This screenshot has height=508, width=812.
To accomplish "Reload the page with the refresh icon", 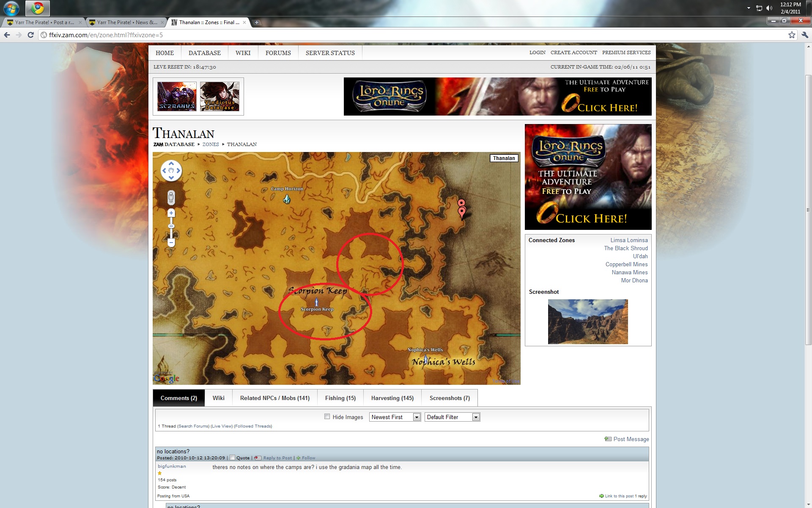I will pos(30,35).
